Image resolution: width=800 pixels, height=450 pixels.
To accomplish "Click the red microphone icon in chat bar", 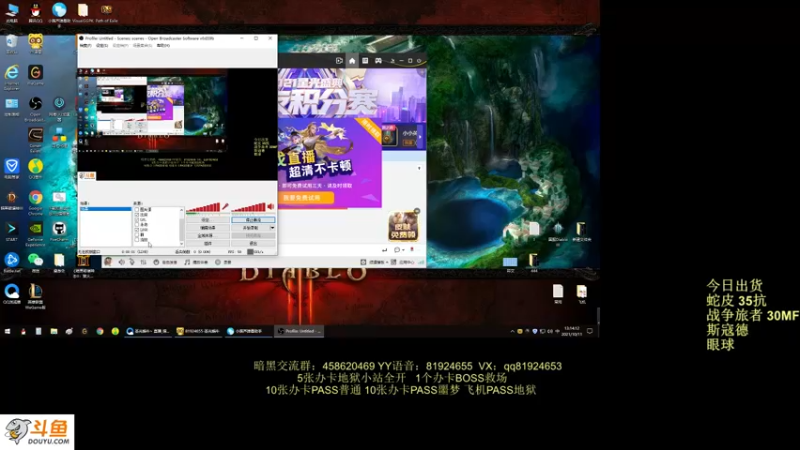I will [x=412, y=250].
